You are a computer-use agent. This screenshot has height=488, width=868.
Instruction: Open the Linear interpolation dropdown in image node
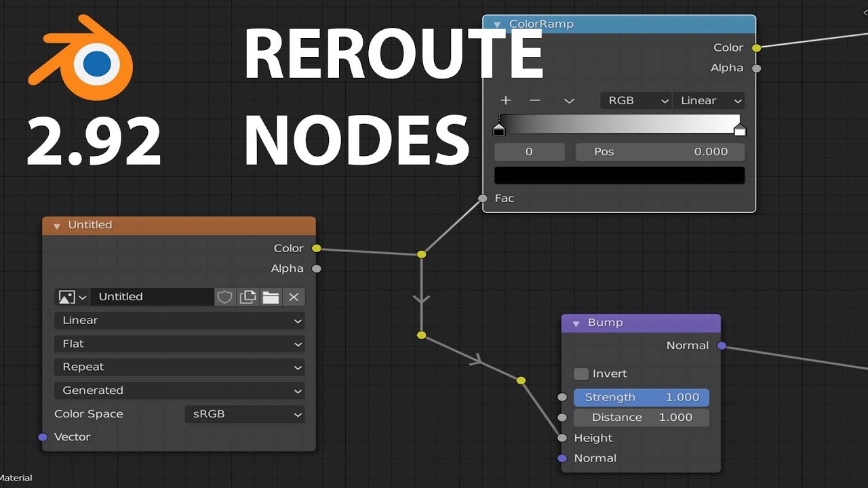(180, 321)
